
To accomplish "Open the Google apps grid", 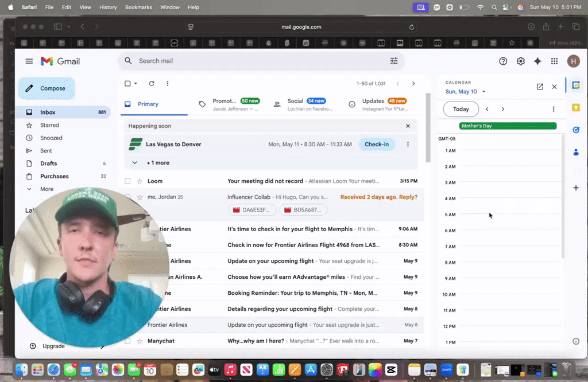I will coord(554,61).
